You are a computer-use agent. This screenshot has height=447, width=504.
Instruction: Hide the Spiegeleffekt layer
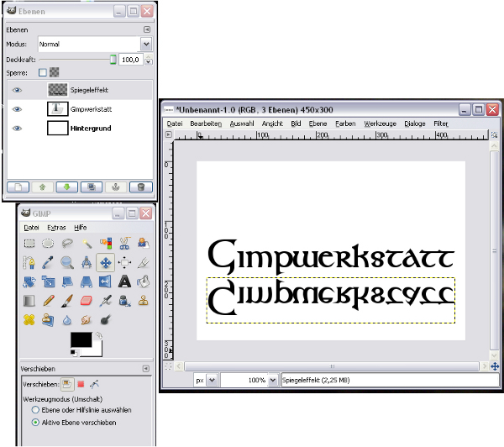click(x=17, y=90)
